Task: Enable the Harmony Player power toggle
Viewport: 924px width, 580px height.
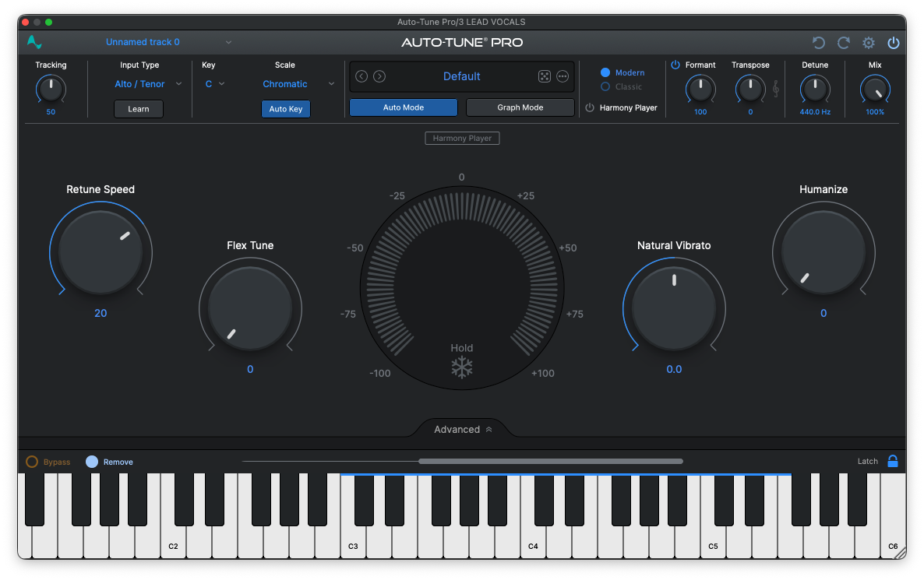Action: [590, 107]
